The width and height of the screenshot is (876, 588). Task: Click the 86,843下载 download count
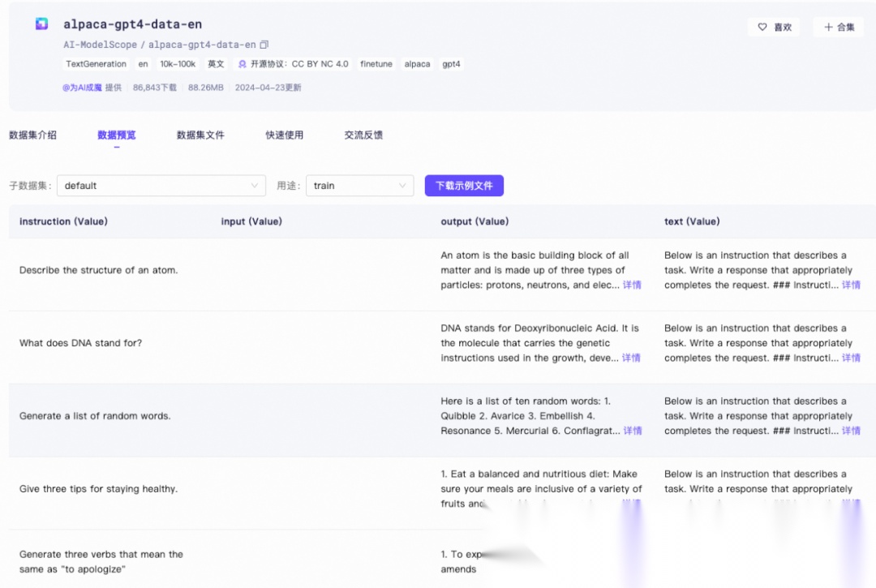pos(155,88)
